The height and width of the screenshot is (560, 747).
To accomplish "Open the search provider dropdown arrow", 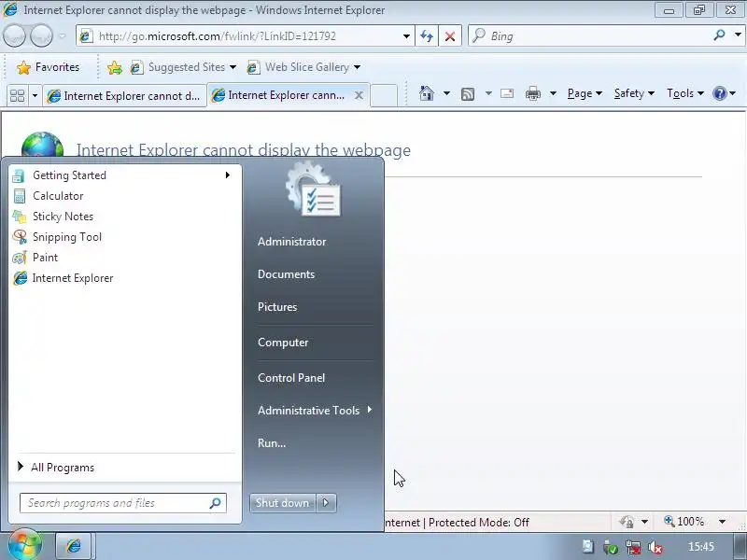I will 738,35.
